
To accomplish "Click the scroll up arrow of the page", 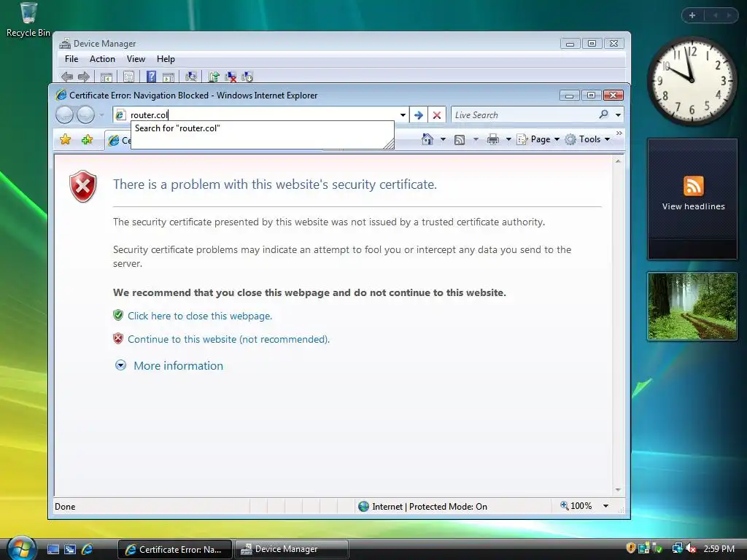I will [618, 161].
